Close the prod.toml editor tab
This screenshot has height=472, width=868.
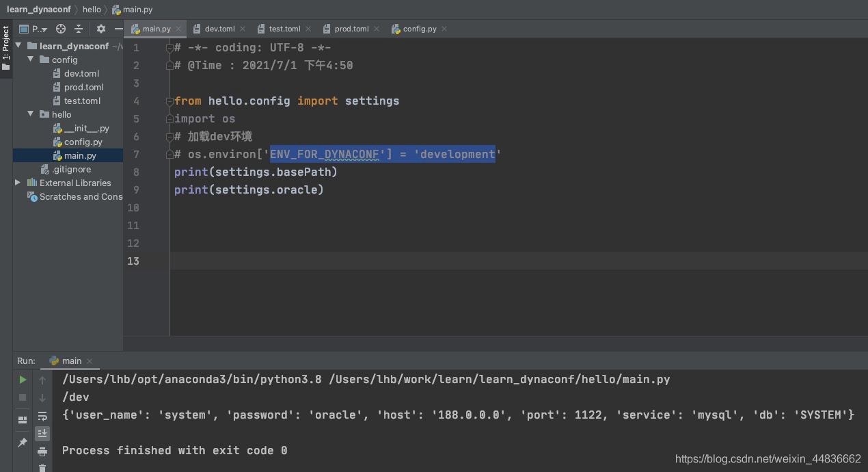point(377,29)
